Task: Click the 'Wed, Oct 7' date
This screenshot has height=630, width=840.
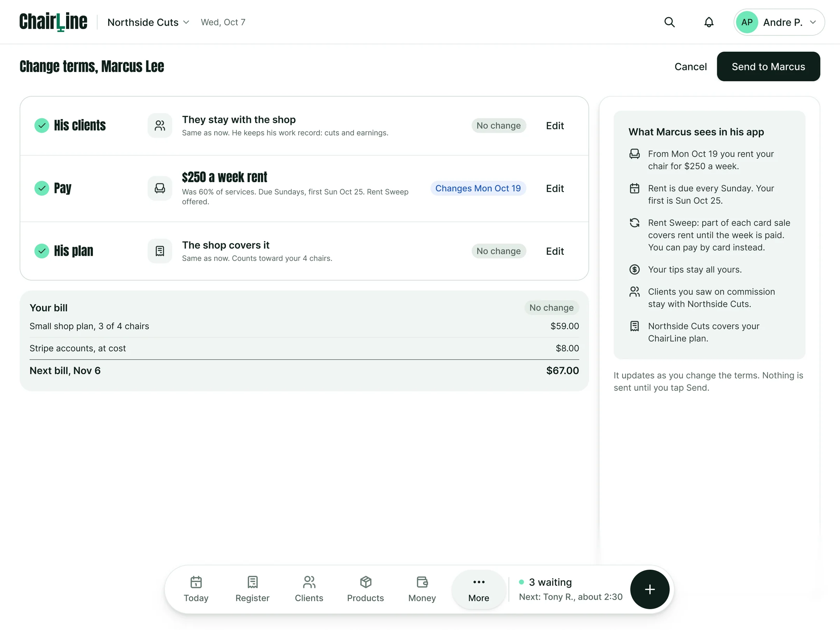Action: pyautogui.click(x=223, y=22)
